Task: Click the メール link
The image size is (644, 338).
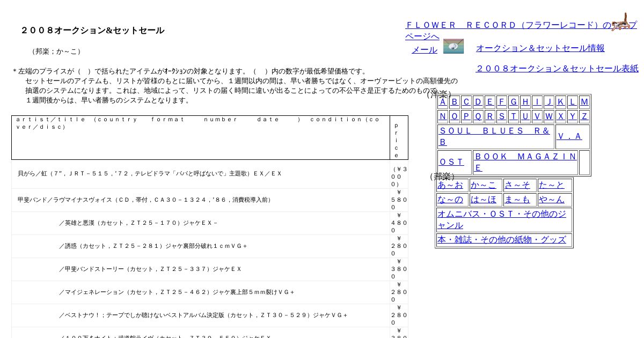Action: [x=425, y=50]
